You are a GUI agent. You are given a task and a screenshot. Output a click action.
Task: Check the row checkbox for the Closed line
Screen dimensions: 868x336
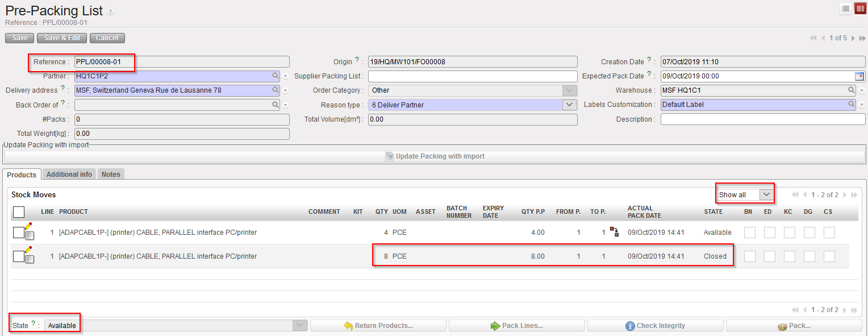coord(18,256)
